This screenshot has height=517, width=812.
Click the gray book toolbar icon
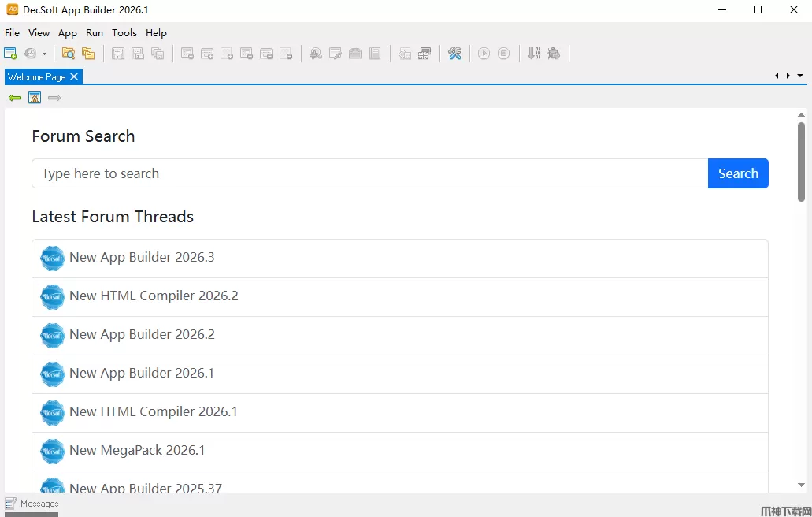click(375, 53)
